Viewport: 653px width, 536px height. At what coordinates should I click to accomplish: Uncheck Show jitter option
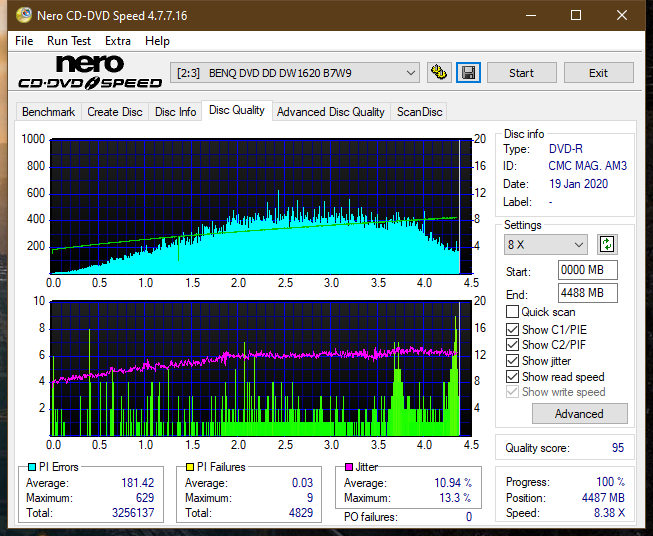[512, 361]
